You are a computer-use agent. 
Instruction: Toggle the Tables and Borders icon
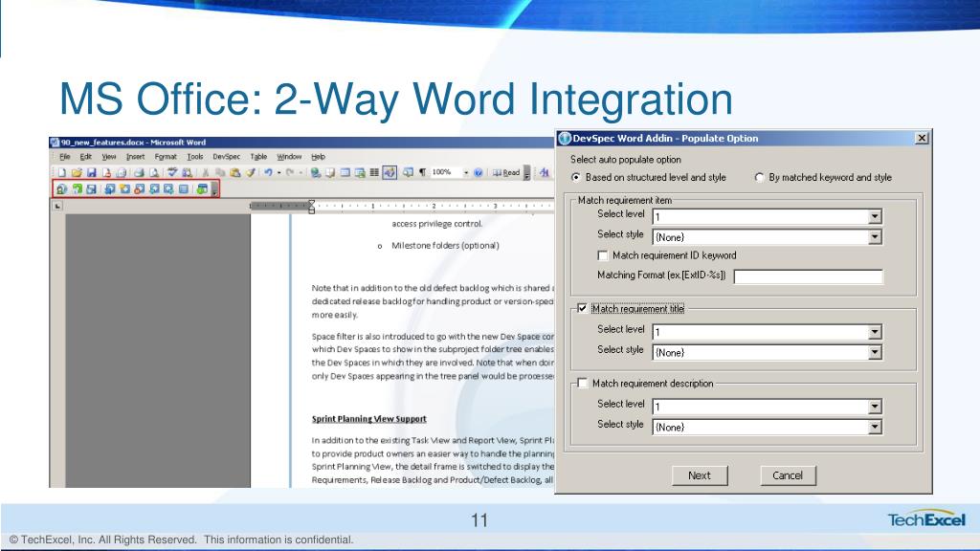pyautogui.click(x=330, y=172)
